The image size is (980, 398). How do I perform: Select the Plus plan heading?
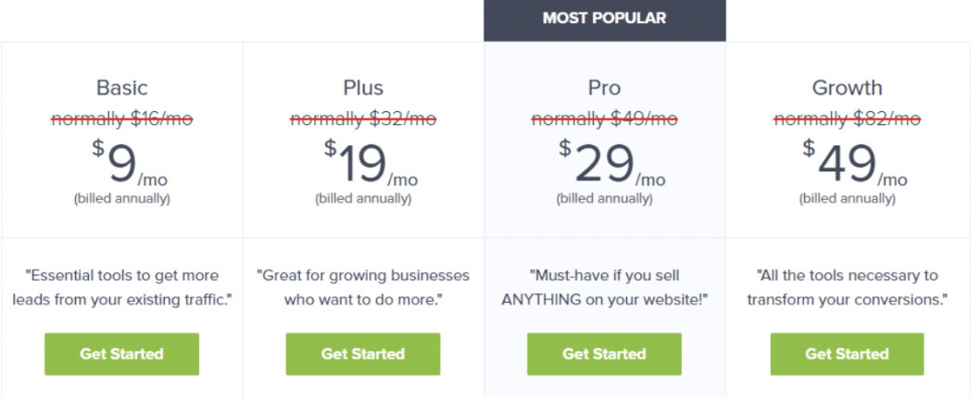363,88
